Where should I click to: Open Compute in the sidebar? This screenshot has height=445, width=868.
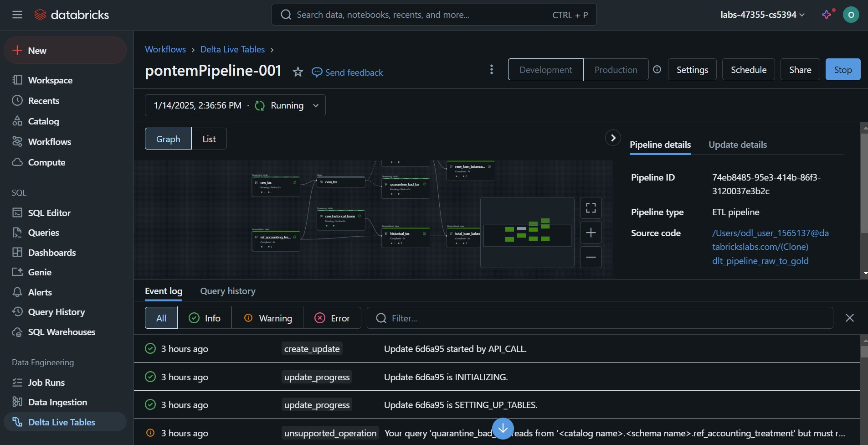65,162
